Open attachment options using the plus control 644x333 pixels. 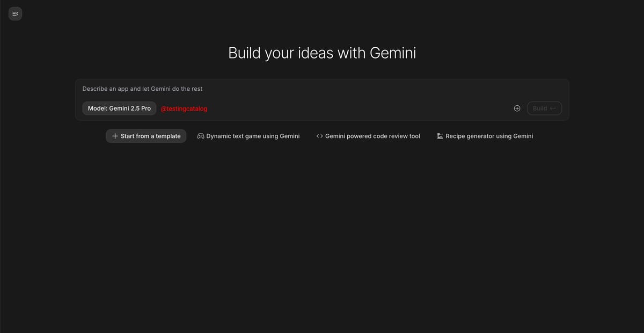pos(517,108)
